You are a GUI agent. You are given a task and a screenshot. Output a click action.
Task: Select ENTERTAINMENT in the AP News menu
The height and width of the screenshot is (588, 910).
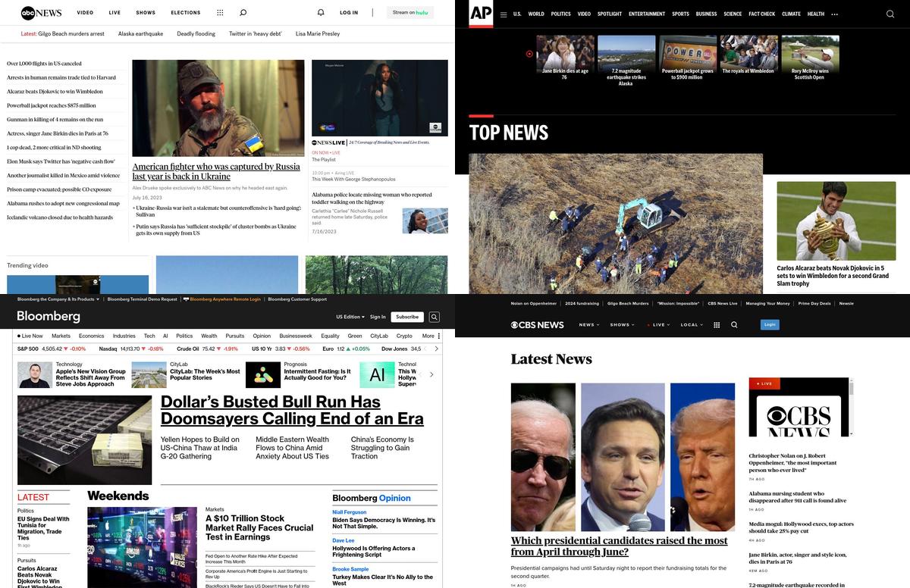point(647,14)
